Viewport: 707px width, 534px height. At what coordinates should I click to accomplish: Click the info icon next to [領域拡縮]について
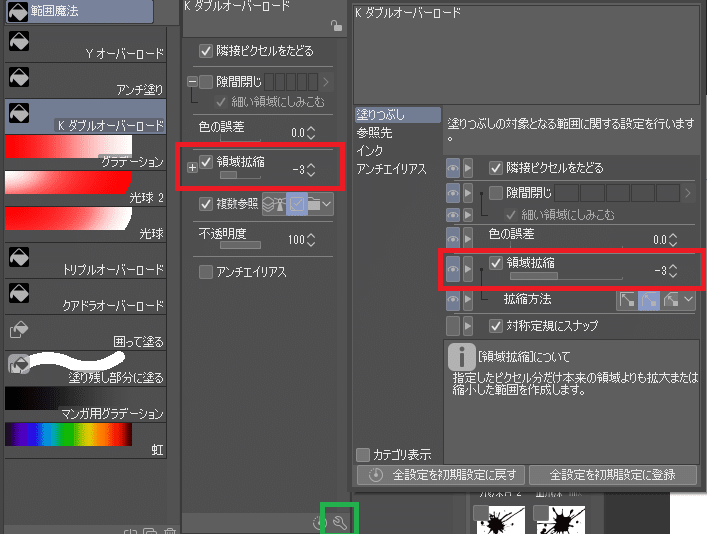click(x=461, y=357)
